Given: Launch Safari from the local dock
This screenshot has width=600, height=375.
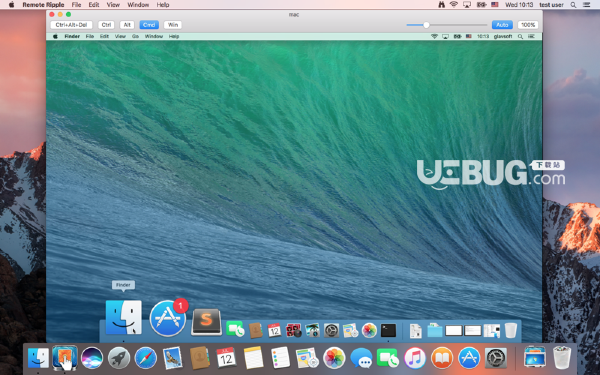Looking at the screenshot, I should tap(145, 358).
